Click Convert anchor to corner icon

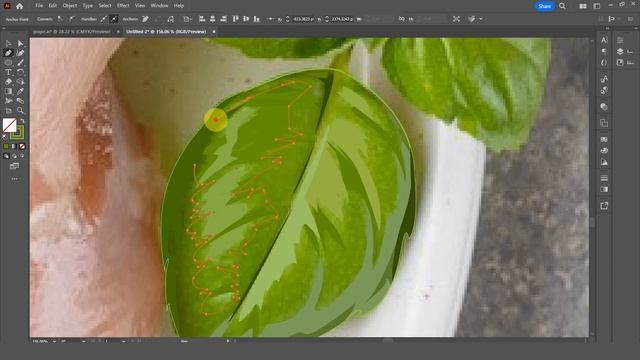60,19
